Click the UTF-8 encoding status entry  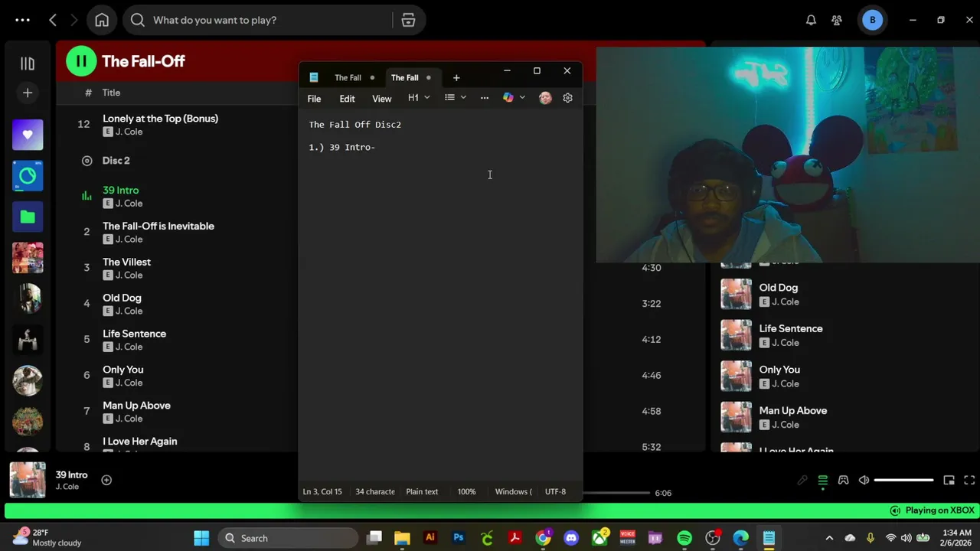pos(555,492)
